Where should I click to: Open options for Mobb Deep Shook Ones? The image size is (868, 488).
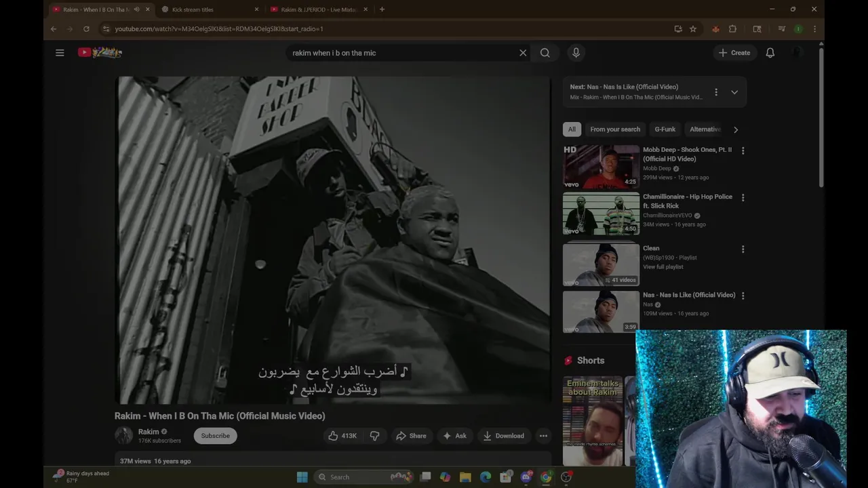tap(743, 151)
